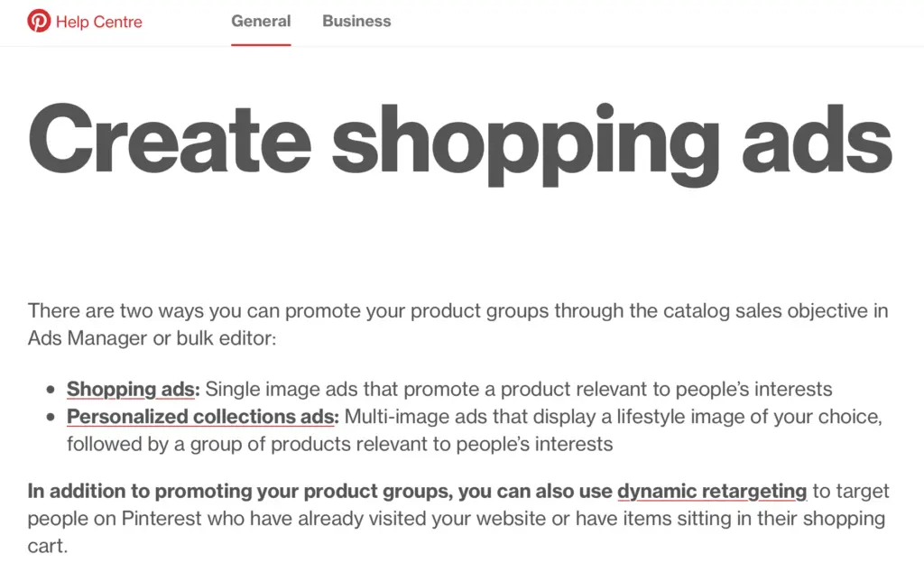This screenshot has width=924, height=581.
Task: Select the General tab
Action: (261, 21)
